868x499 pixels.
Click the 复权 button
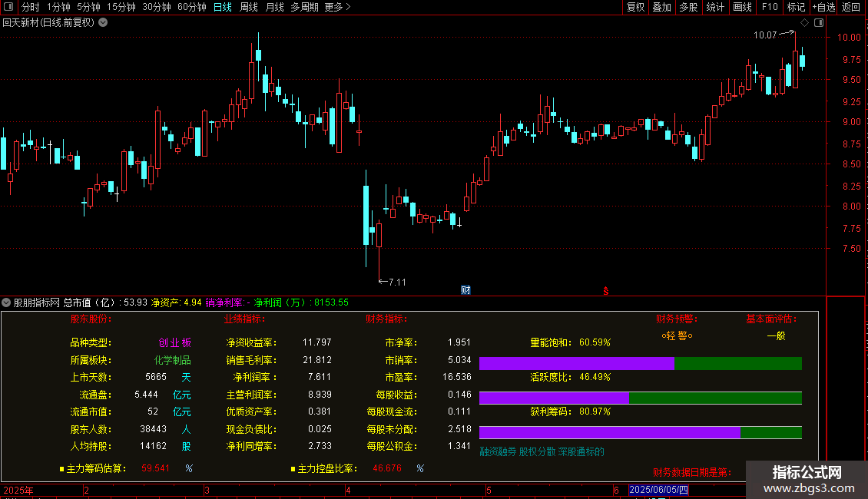635,7
